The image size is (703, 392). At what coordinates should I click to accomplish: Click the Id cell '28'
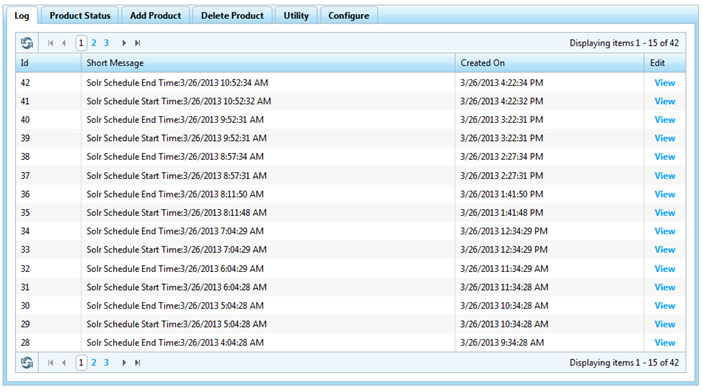pos(25,343)
